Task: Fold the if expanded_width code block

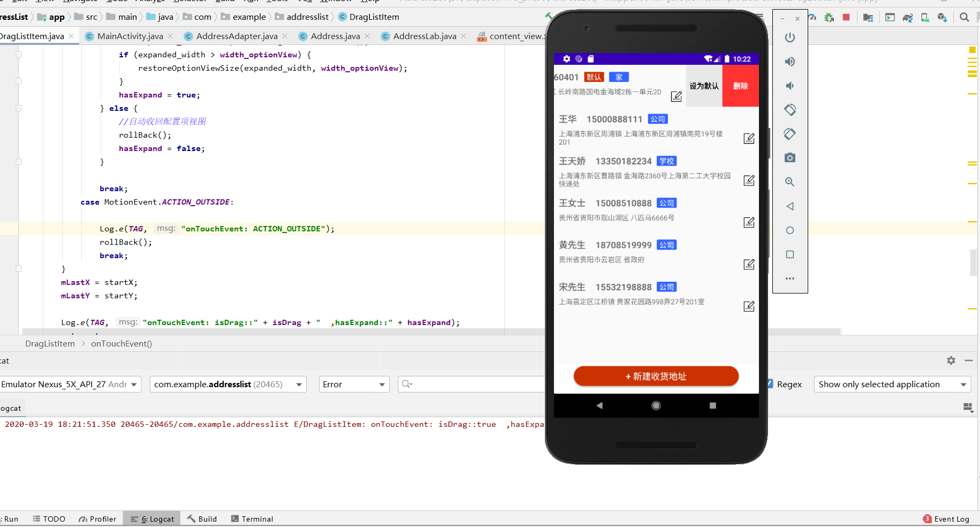Action: coord(19,55)
